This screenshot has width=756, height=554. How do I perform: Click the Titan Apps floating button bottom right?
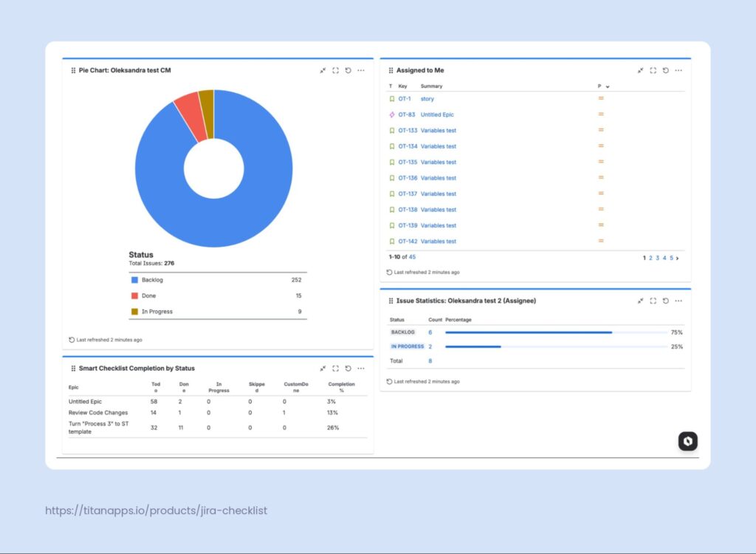(687, 441)
